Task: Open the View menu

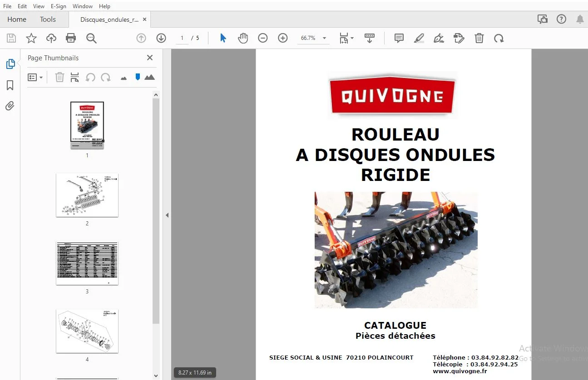Action: (x=39, y=6)
